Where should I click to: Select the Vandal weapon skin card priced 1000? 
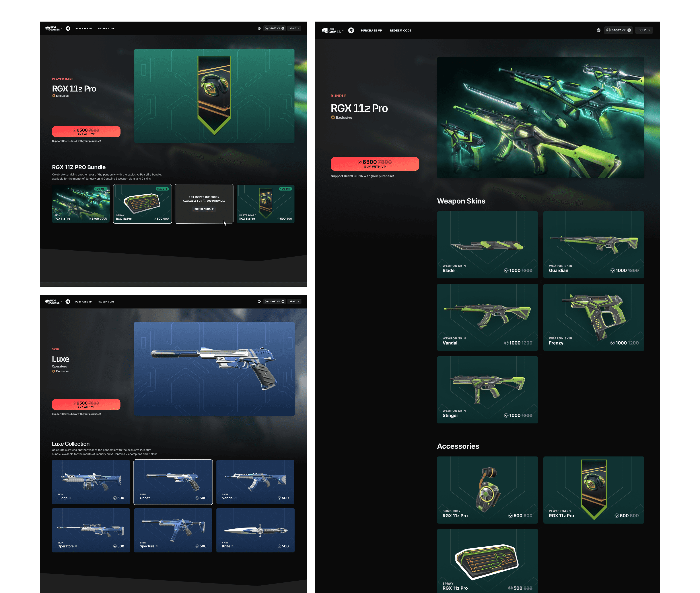point(487,317)
